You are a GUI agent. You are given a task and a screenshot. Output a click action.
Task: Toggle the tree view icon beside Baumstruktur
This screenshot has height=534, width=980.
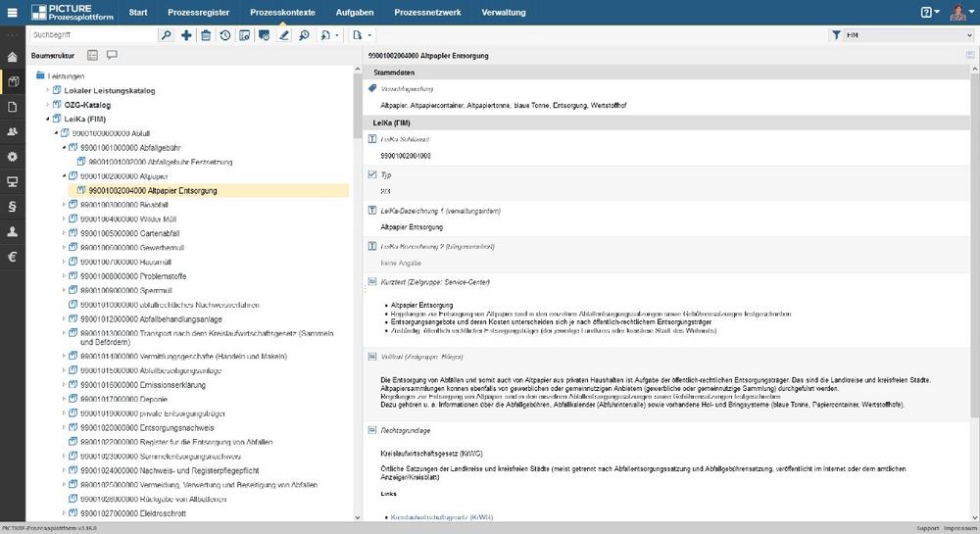(x=93, y=56)
